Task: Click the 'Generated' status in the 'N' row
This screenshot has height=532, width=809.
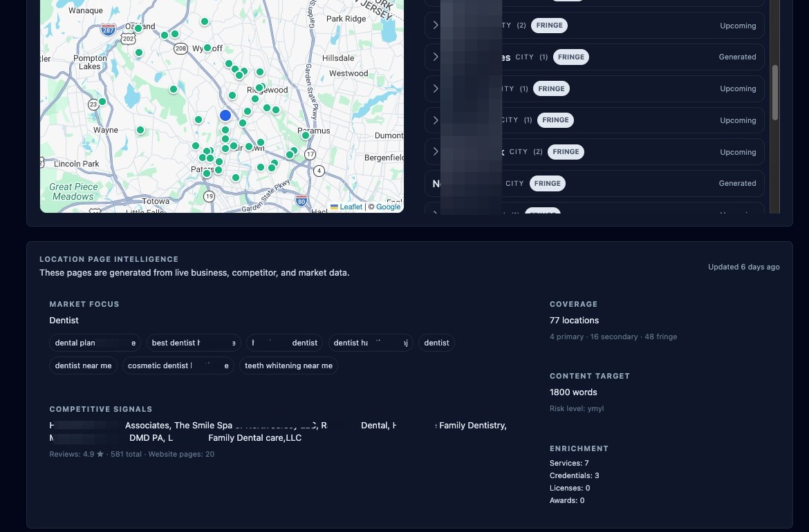Action: pos(737,184)
